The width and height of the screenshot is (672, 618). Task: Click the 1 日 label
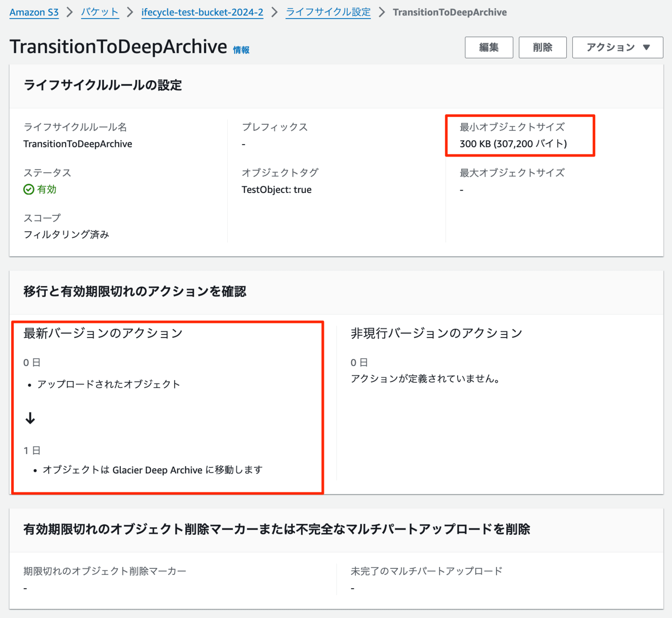point(32,450)
